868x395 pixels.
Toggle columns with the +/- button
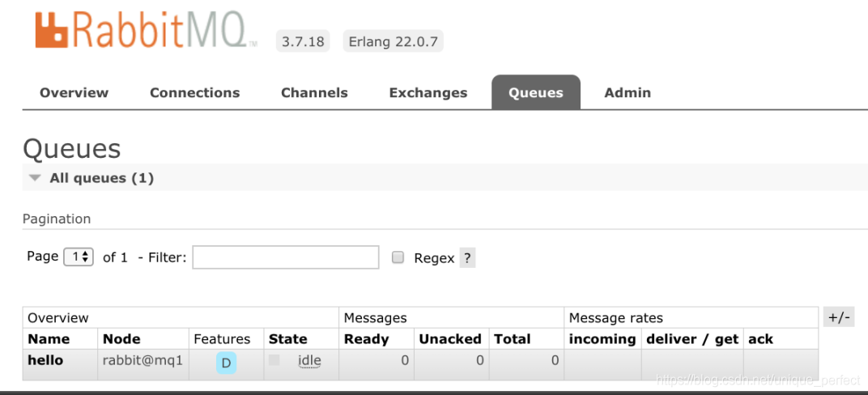pyautogui.click(x=839, y=317)
